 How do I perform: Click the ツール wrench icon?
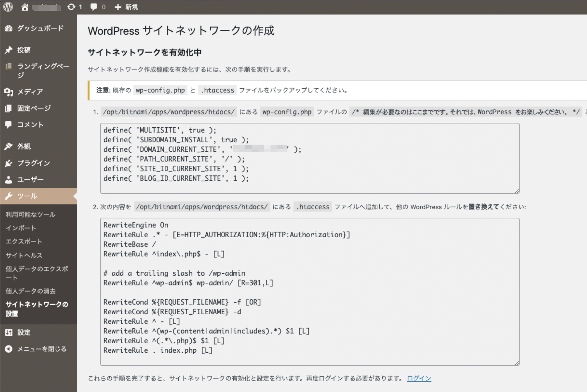tap(8, 196)
